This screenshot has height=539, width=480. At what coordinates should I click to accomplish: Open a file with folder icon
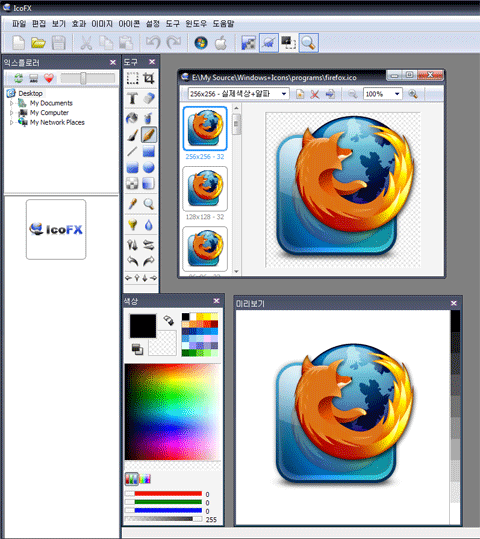pyautogui.click(x=38, y=43)
